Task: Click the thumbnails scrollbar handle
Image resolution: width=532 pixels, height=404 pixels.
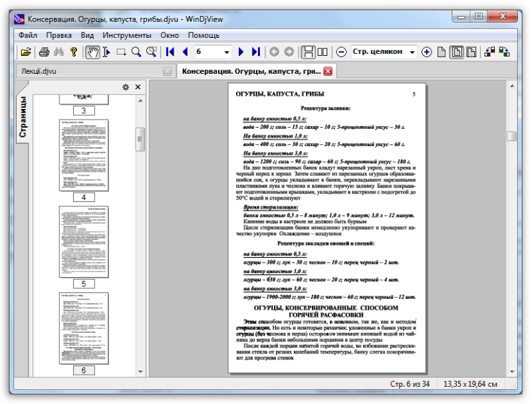Action: 140,139
